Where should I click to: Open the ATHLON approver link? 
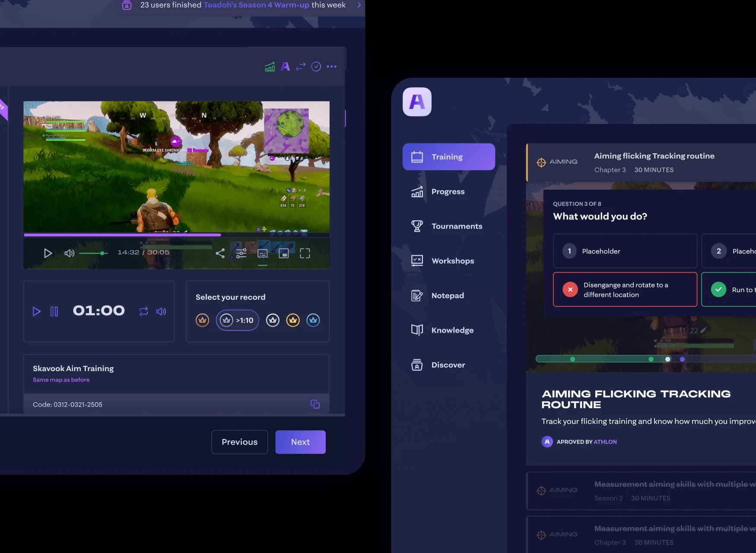605,442
